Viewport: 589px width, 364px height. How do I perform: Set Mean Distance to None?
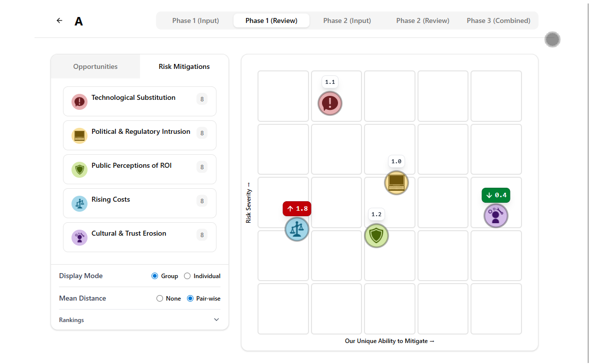click(160, 299)
